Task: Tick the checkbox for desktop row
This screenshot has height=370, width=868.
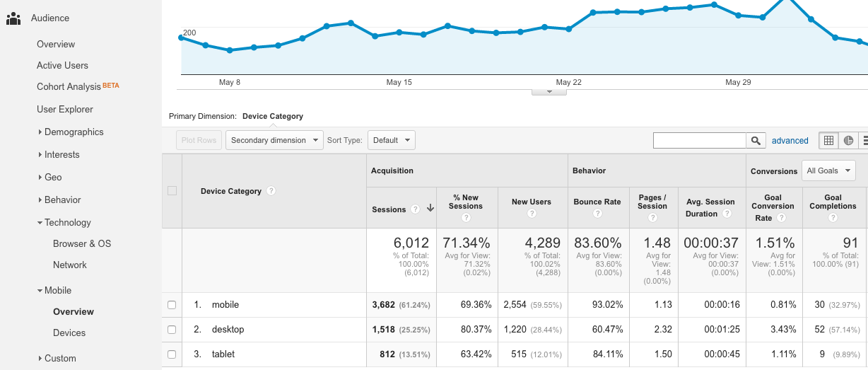Action: tap(172, 330)
